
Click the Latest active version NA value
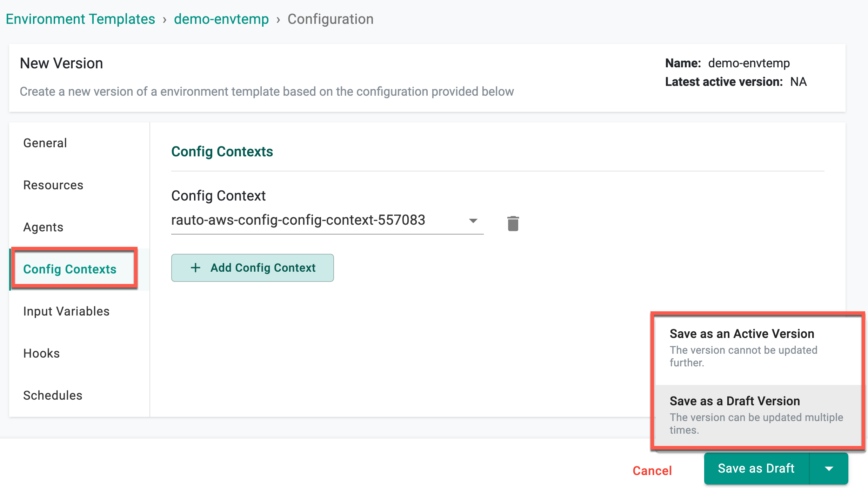798,82
